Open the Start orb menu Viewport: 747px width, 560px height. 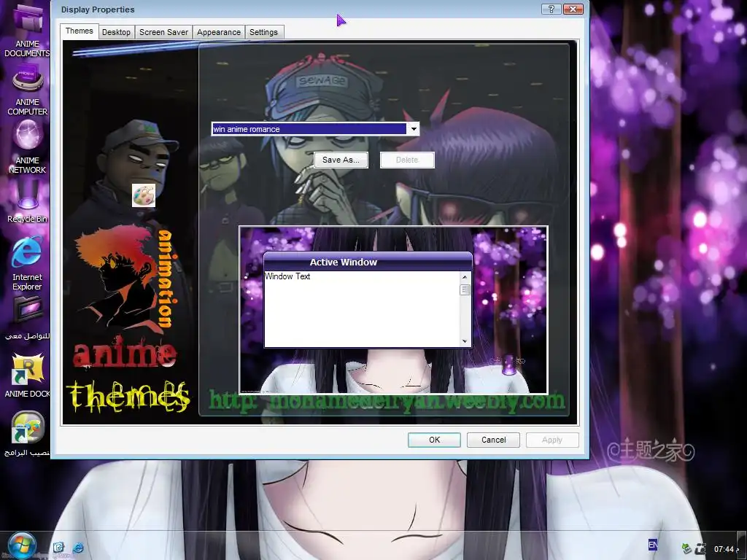(21, 545)
